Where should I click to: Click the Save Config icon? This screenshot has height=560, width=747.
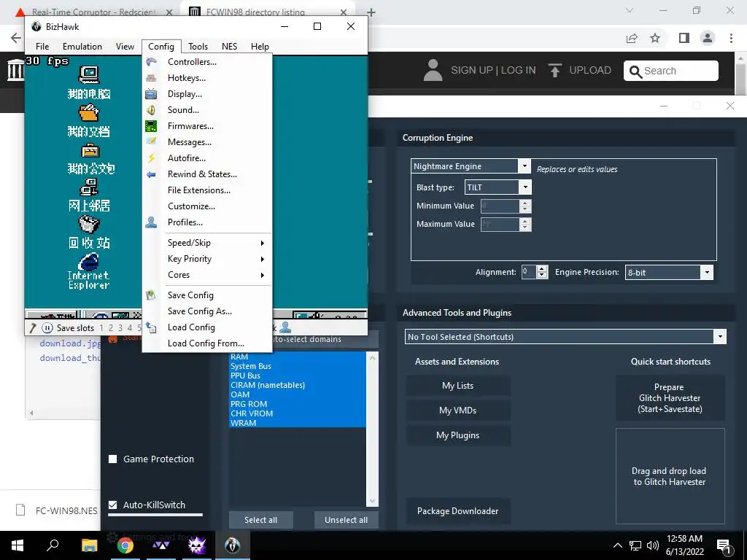click(151, 295)
